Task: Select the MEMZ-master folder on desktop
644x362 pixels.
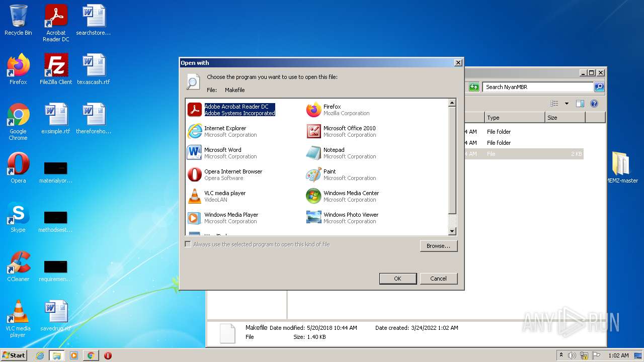Action: pos(622,168)
